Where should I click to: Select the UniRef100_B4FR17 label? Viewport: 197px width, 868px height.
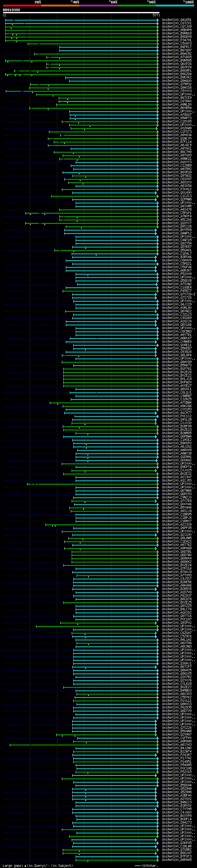pos(177,47)
